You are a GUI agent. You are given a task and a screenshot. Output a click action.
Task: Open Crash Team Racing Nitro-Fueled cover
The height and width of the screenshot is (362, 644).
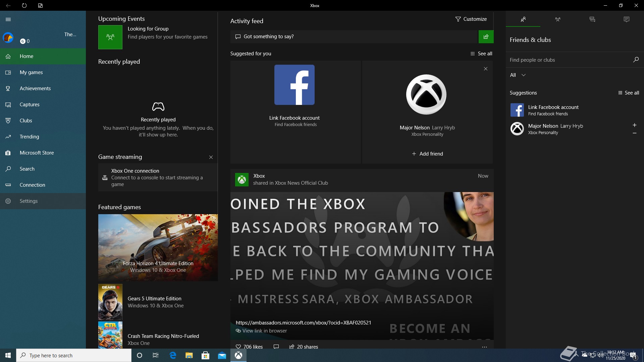pyautogui.click(x=110, y=335)
